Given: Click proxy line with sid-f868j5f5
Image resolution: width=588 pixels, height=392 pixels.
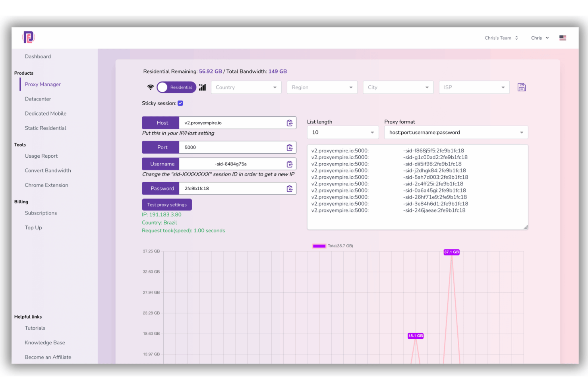Looking at the screenshot, I should [388, 151].
